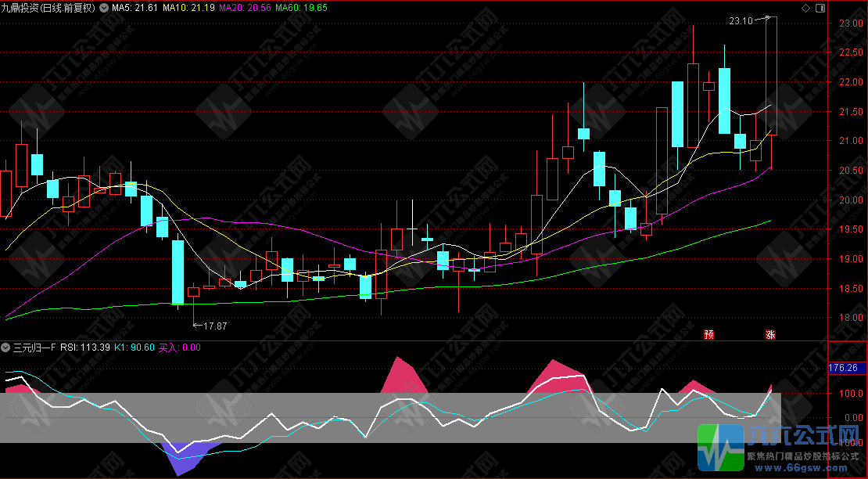This screenshot has width=868, height=479.
Task: Click the red 涨 marker icon
Action: 770,334
